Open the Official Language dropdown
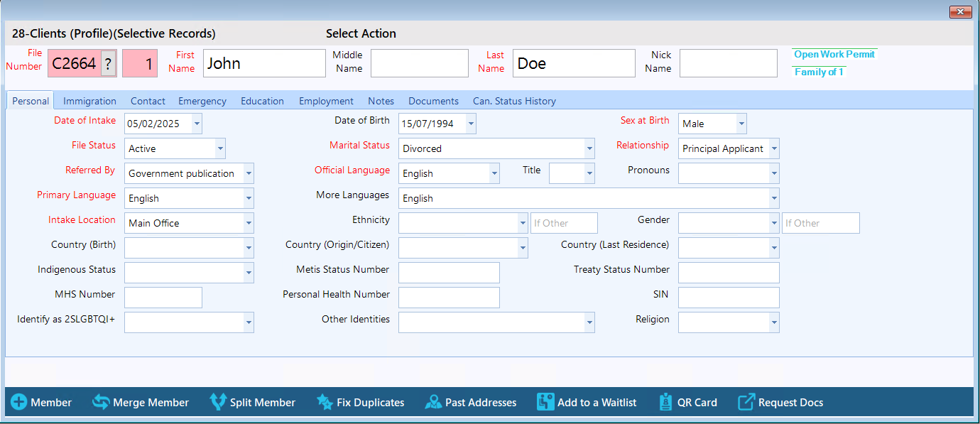Screen dimensions: 980x424 coord(494,173)
